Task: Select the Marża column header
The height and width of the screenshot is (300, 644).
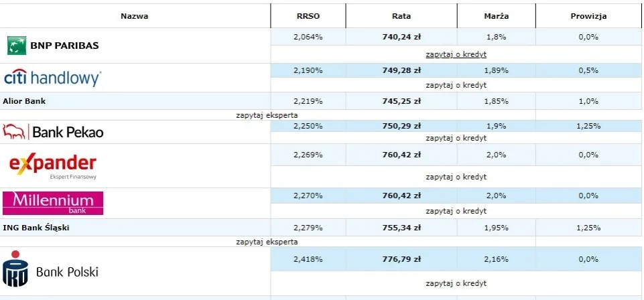Action: coord(496,16)
